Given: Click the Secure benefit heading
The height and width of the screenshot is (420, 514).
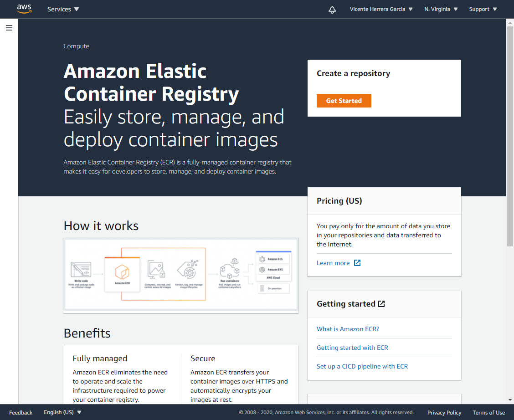Looking at the screenshot, I should [x=203, y=359].
